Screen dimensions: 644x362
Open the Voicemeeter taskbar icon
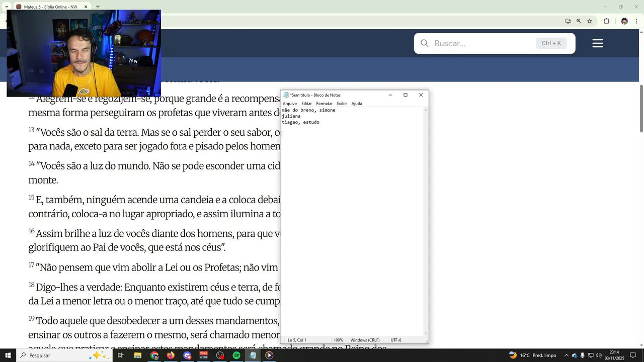204,355
